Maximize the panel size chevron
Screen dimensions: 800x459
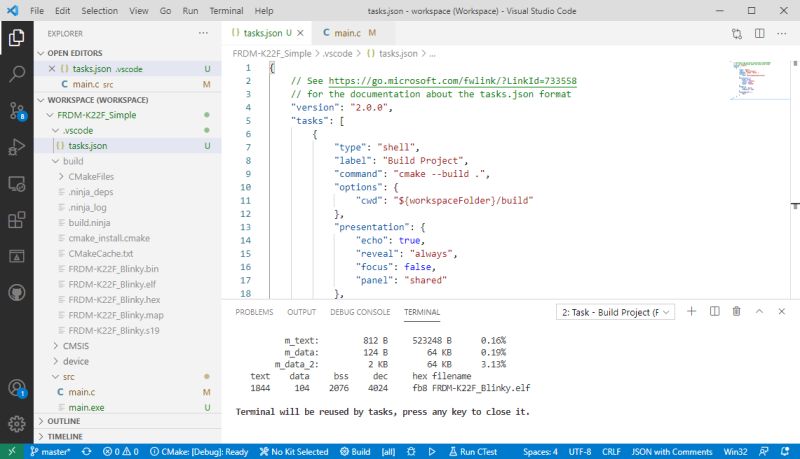pyautogui.click(x=759, y=311)
